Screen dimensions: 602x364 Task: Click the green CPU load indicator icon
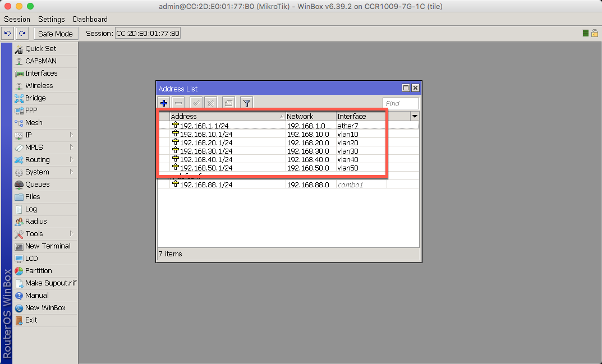click(586, 34)
